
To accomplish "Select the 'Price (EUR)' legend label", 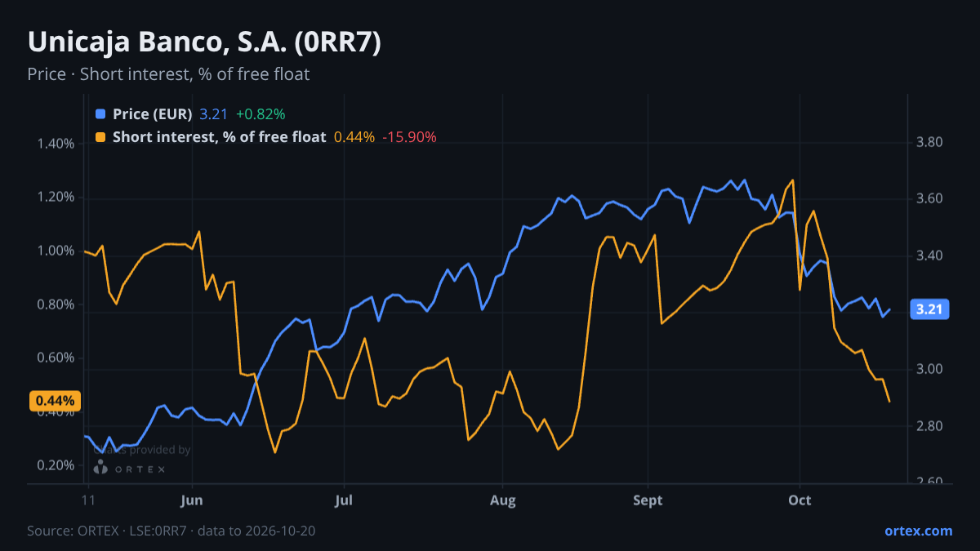I will point(153,114).
